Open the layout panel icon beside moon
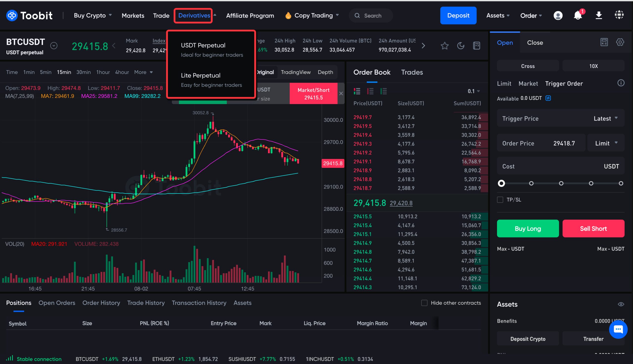Viewport: 633px width, 364px height. (x=477, y=46)
